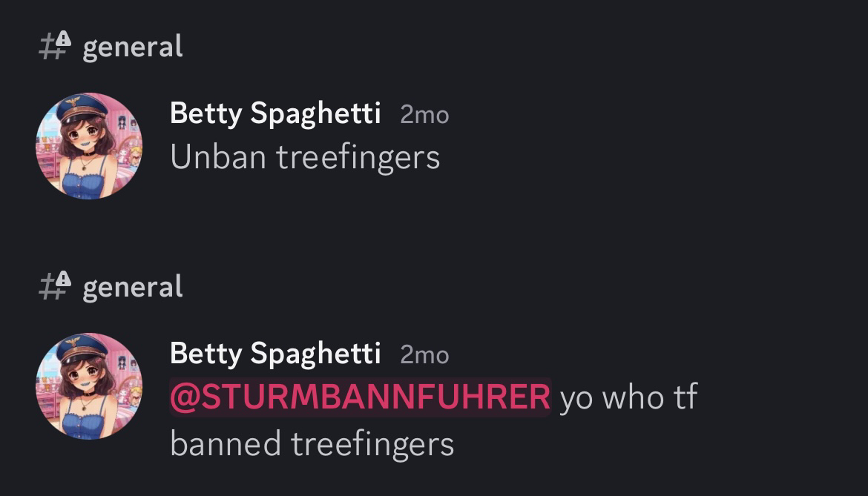Select the Betty Spaghetti name above the pink mention
868x496 pixels.
click(x=275, y=354)
